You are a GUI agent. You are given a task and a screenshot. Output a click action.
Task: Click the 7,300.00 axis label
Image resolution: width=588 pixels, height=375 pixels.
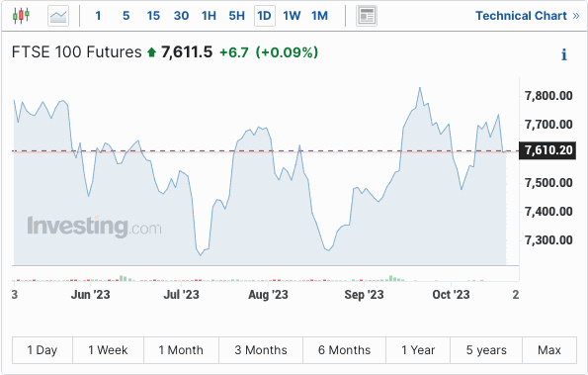point(548,240)
